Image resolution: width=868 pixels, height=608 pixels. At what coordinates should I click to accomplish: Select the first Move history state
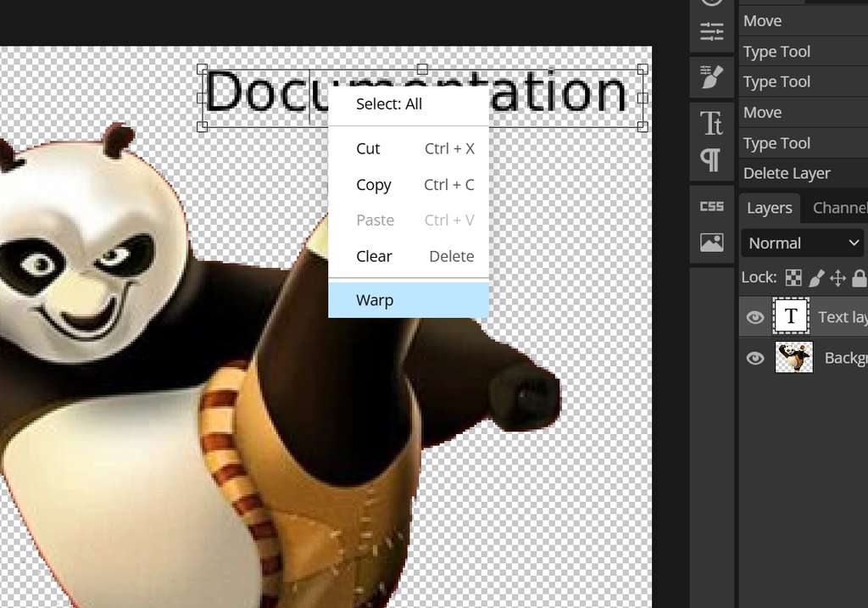804,21
